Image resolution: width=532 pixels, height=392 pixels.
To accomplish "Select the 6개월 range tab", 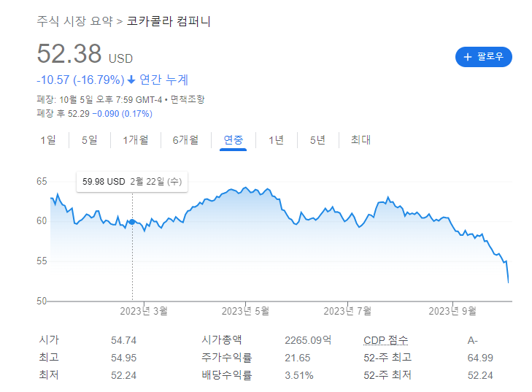I will pos(185,140).
